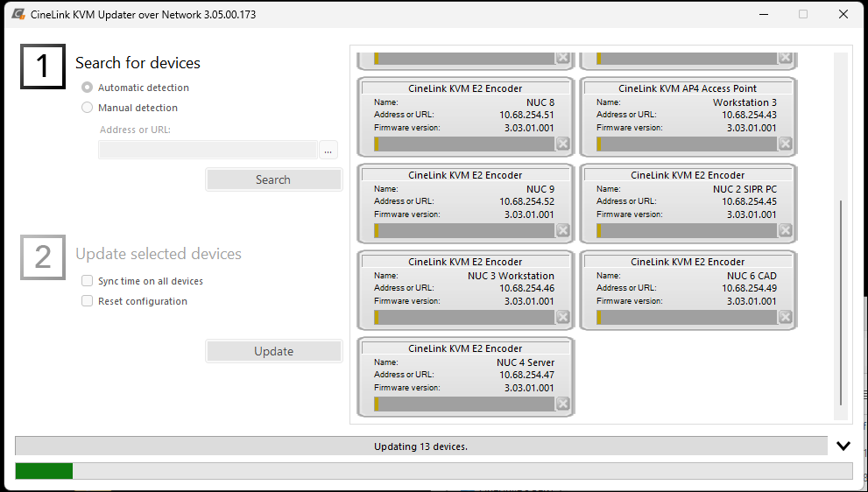
Task: Enable Sync time on all devices
Action: coord(87,281)
